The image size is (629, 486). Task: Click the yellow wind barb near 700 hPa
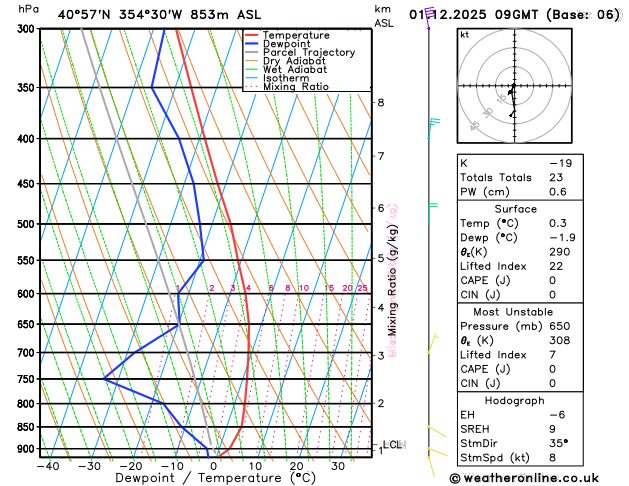click(x=433, y=345)
